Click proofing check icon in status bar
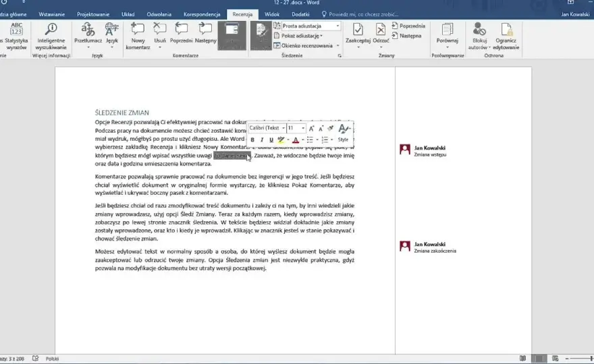 35,359
